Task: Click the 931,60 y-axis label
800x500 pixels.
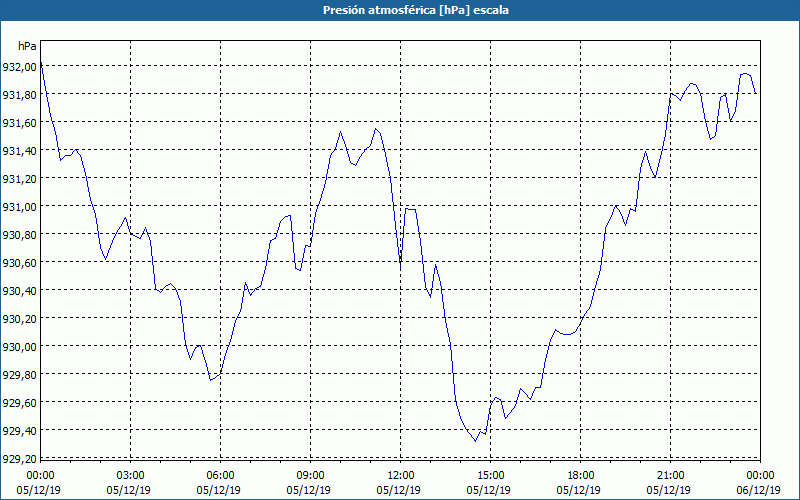Action: pos(19,122)
